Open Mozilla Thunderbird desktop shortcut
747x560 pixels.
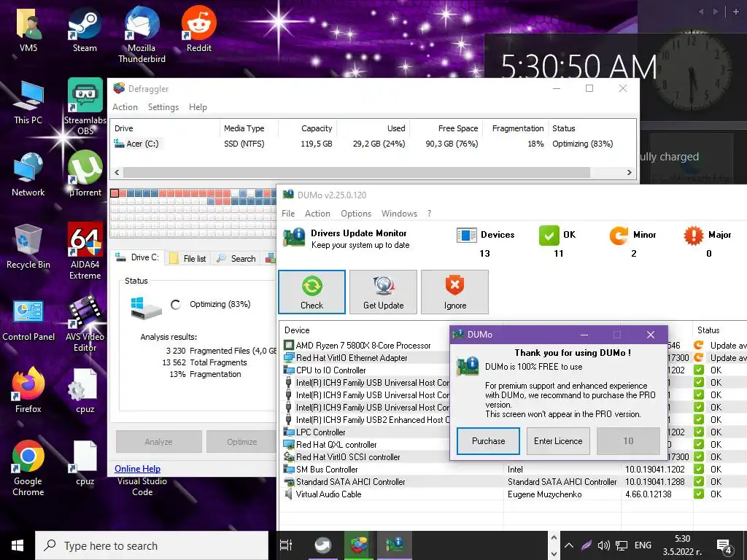click(142, 34)
